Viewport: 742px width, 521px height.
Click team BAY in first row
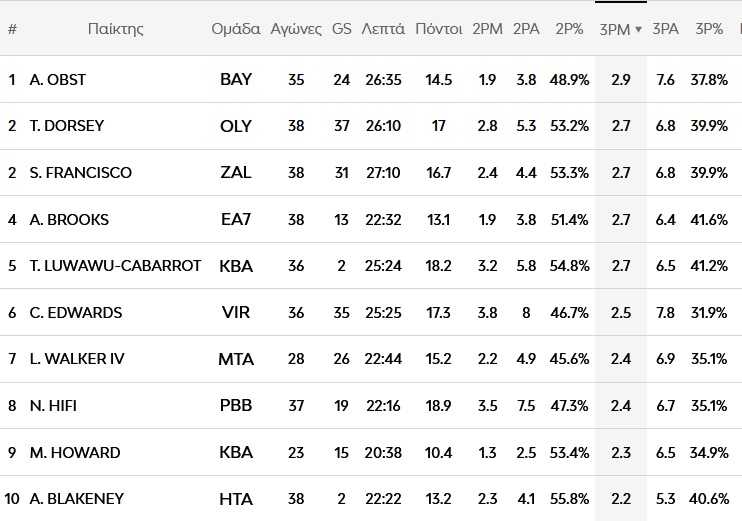236,80
